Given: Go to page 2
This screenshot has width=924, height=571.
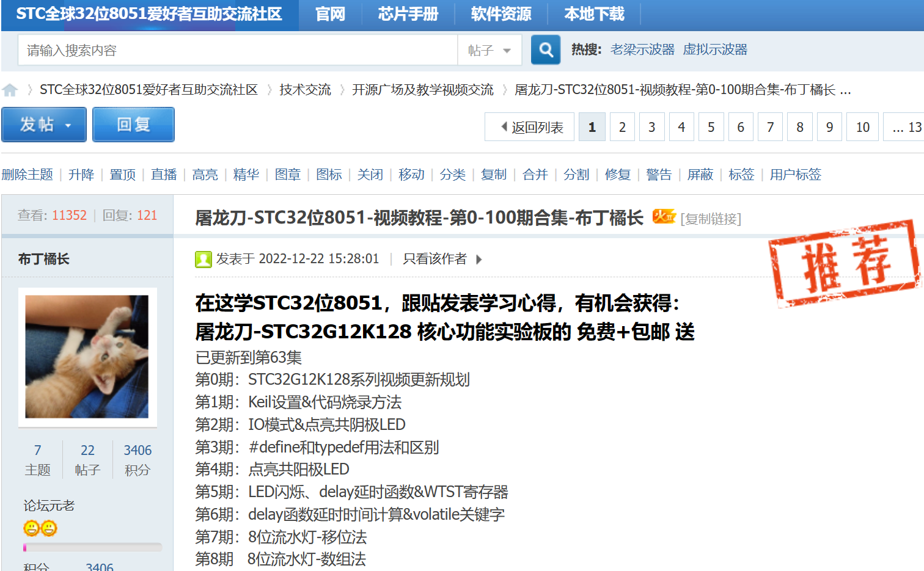Looking at the screenshot, I should [622, 127].
